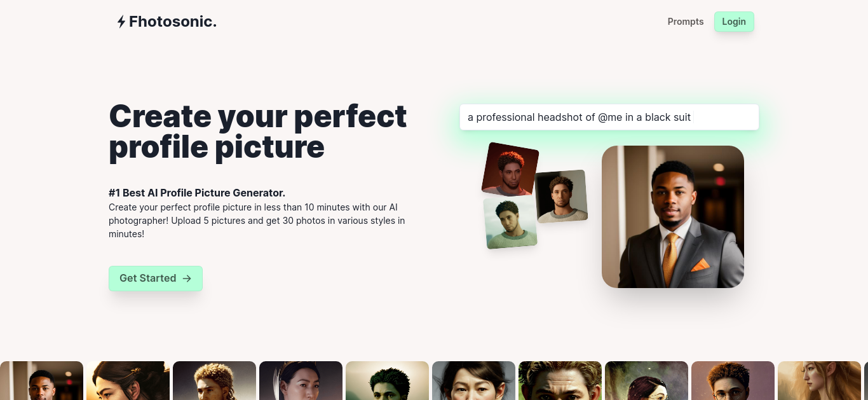This screenshot has height=400, width=868.
Task: Select the light blue sample portrait thumbnail
Action: [510, 223]
